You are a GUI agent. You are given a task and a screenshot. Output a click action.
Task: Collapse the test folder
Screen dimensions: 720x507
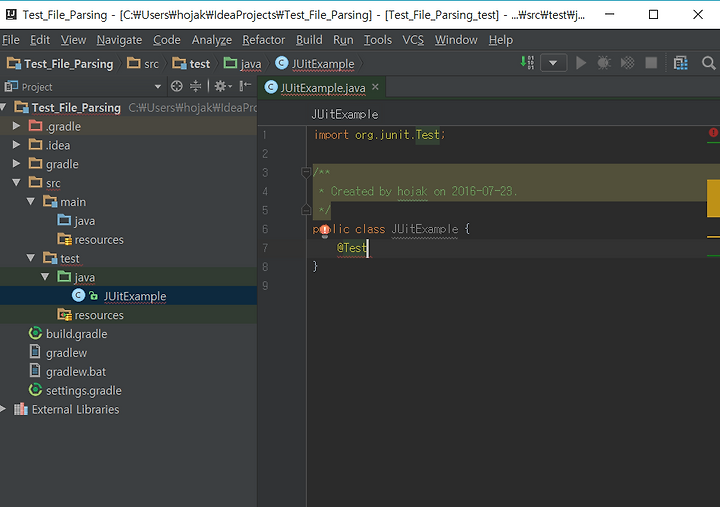(x=31, y=258)
